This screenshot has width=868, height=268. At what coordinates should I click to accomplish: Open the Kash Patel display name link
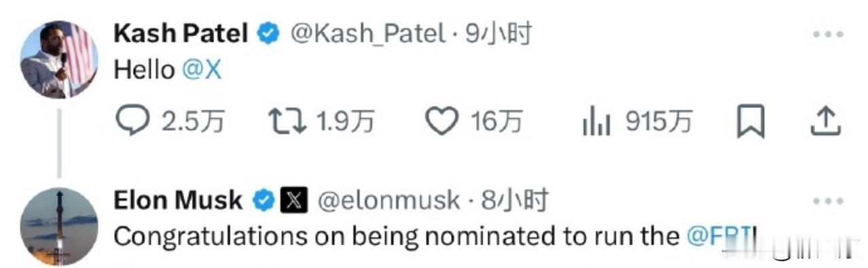point(181,33)
